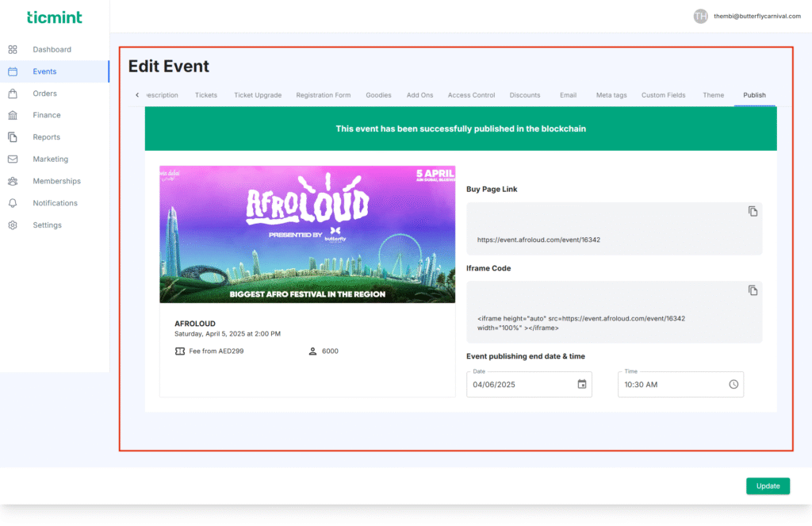View Notifications
This screenshot has height=526, width=812.
click(55, 203)
